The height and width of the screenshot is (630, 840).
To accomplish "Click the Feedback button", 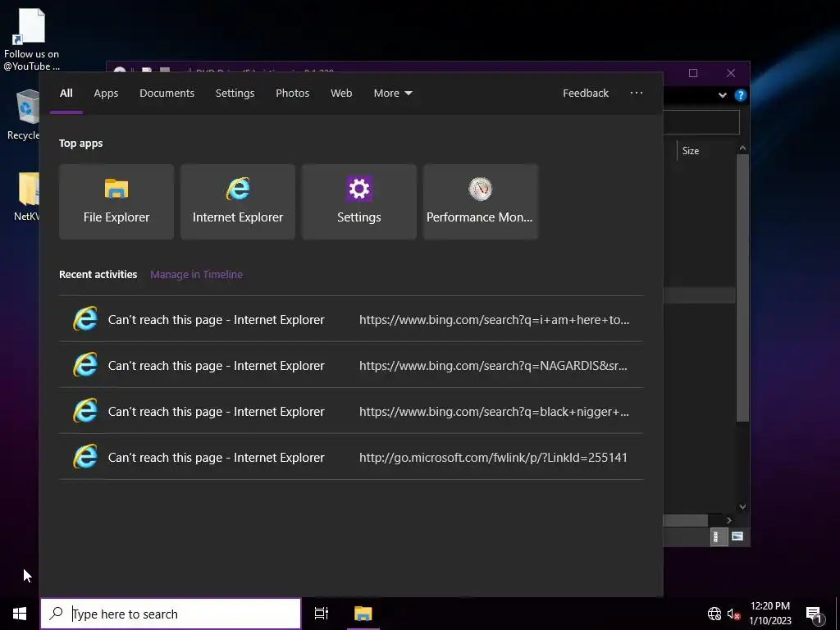I will 586,94.
